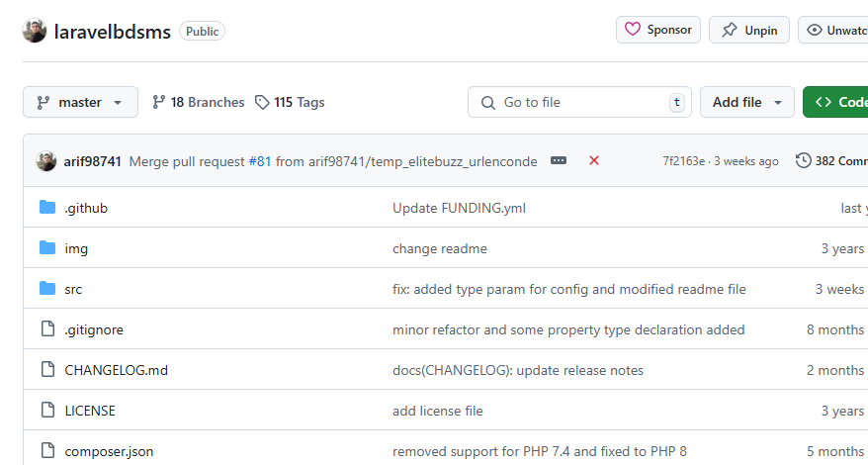Click the Sponsor heart button
The height and width of the screenshot is (465, 868).
coord(658,30)
